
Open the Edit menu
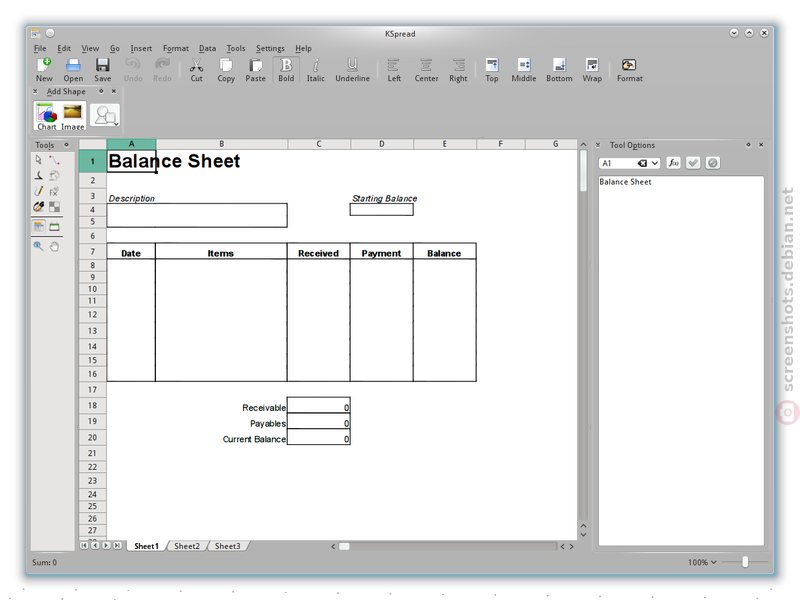[x=64, y=48]
